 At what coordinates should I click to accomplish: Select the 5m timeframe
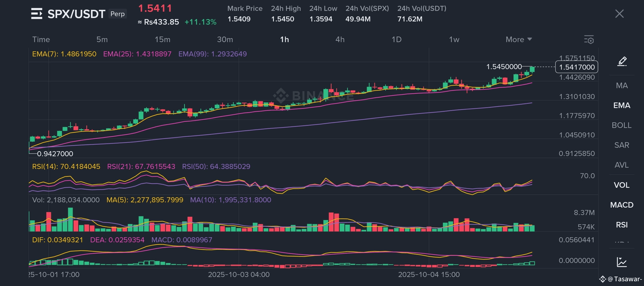point(102,39)
